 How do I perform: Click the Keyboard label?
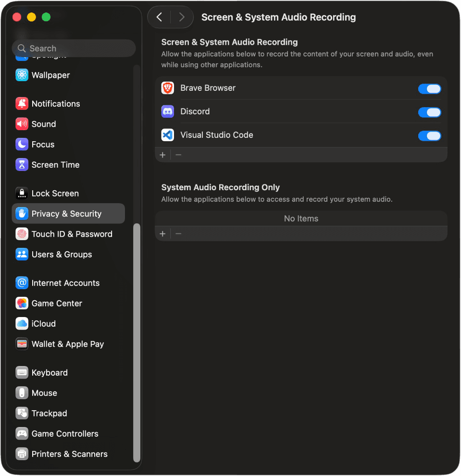point(50,372)
